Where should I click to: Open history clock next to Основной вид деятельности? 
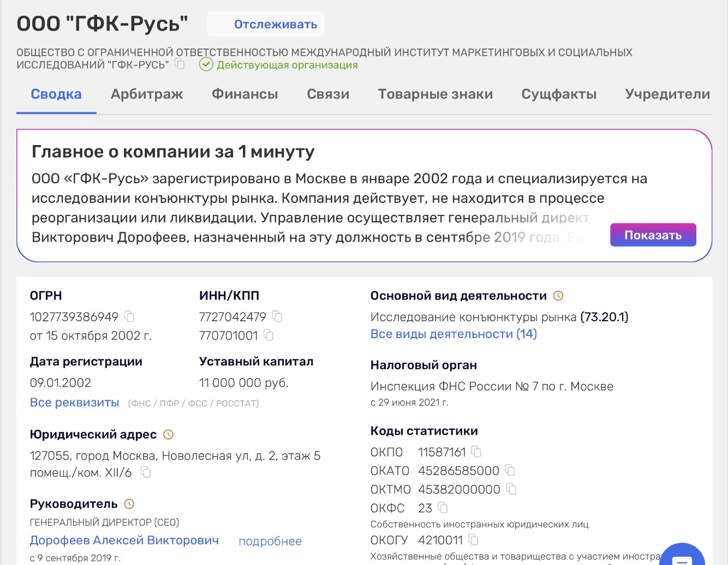[558, 296]
